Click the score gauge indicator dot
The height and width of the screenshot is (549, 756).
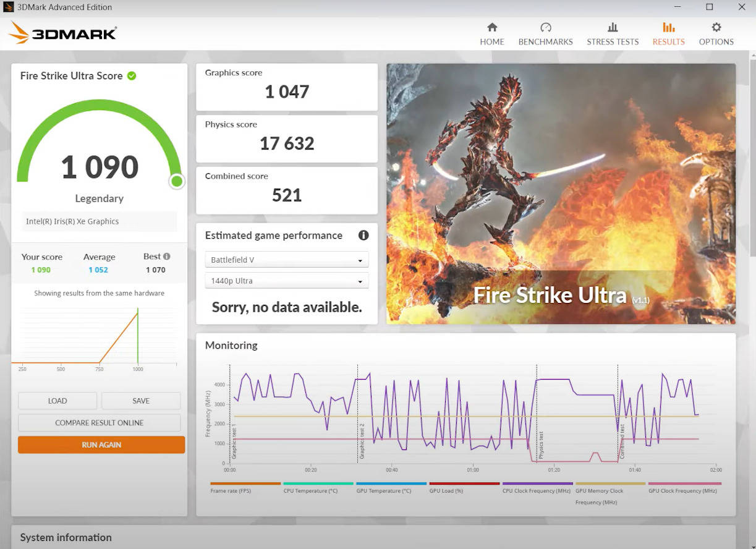coord(177,181)
